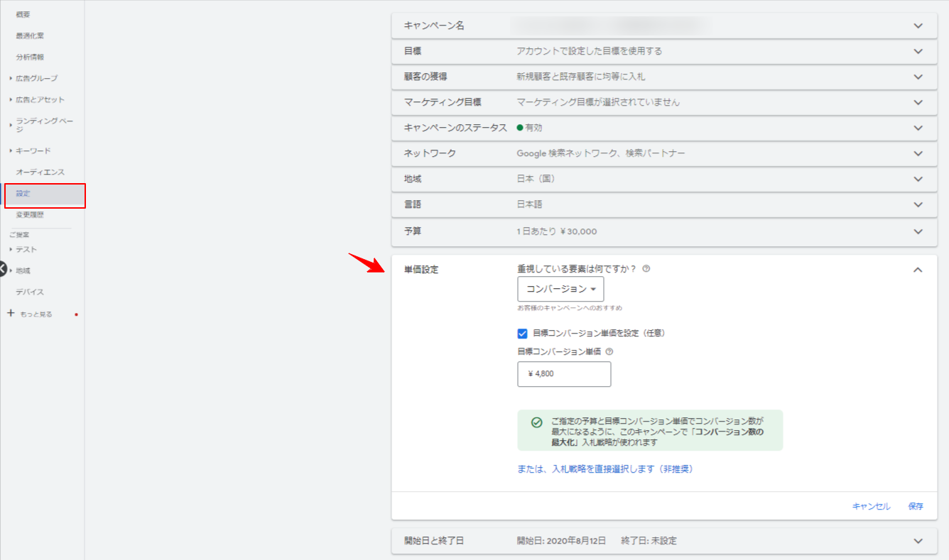Screen dimensions: 949x560
Task: Expand the ネットワーク settings row
Action: point(918,153)
